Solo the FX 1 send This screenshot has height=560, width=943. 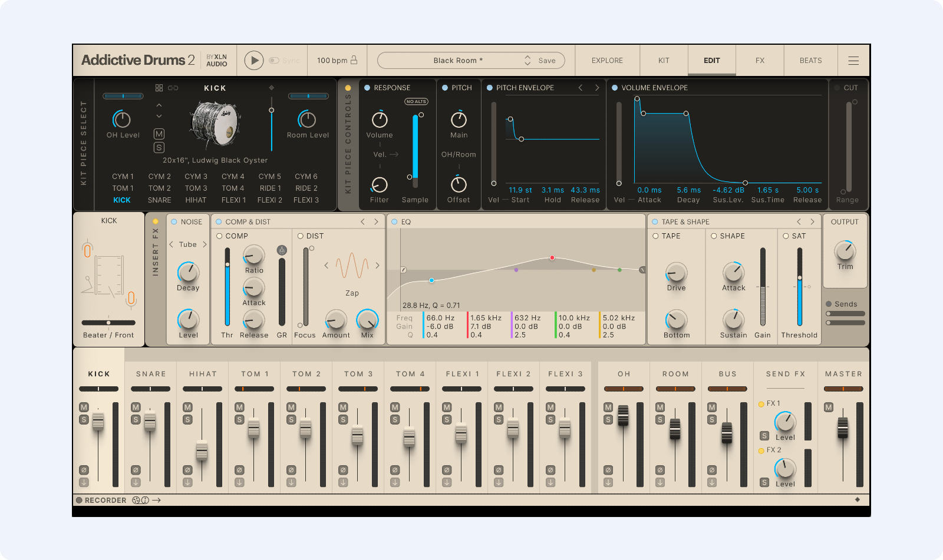pos(764,436)
